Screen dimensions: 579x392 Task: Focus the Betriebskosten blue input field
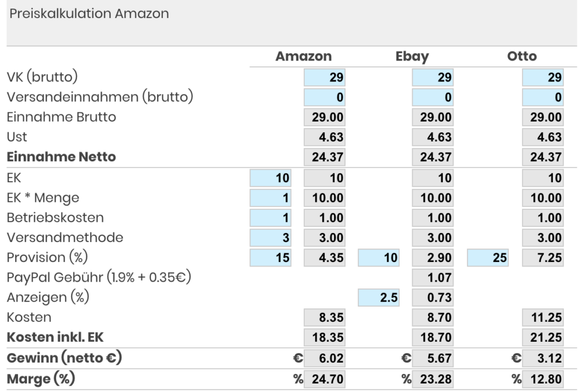[x=271, y=218]
